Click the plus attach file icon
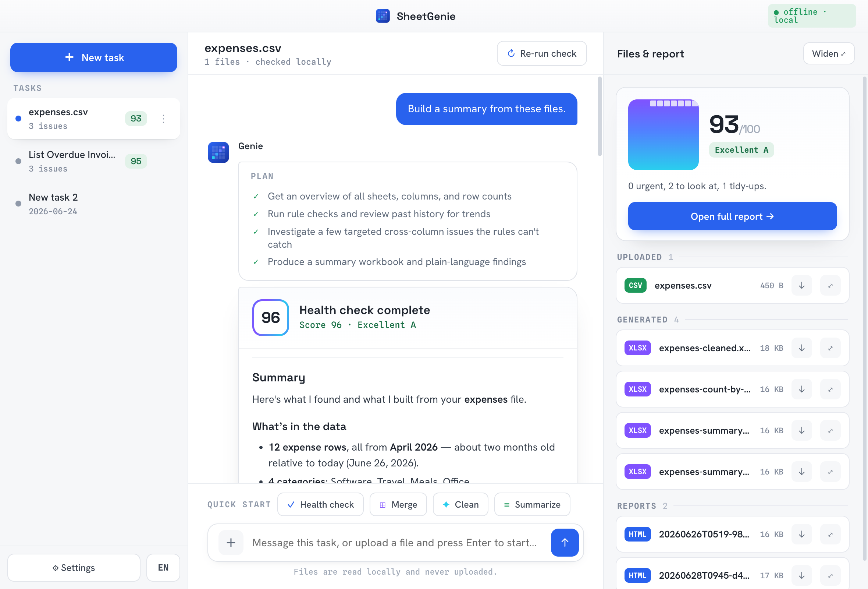868x589 pixels. [x=231, y=542]
